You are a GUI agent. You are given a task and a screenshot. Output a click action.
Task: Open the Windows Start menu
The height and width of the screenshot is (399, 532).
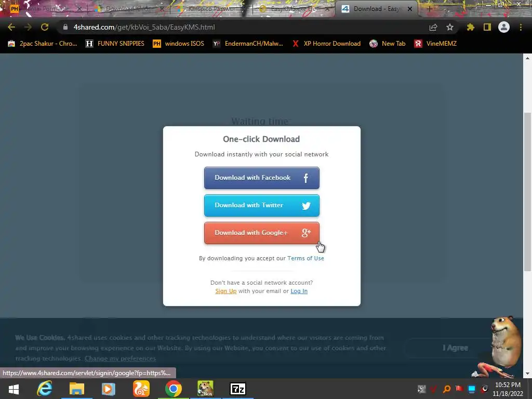tap(14, 389)
